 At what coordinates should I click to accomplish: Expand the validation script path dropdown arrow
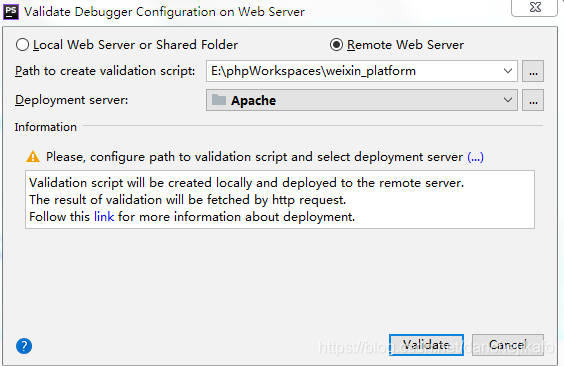[x=508, y=71]
